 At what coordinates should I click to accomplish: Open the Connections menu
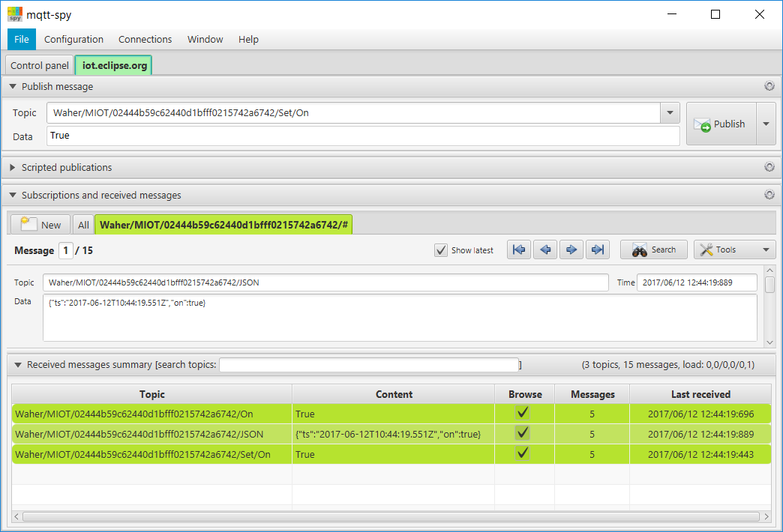coord(145,40)
